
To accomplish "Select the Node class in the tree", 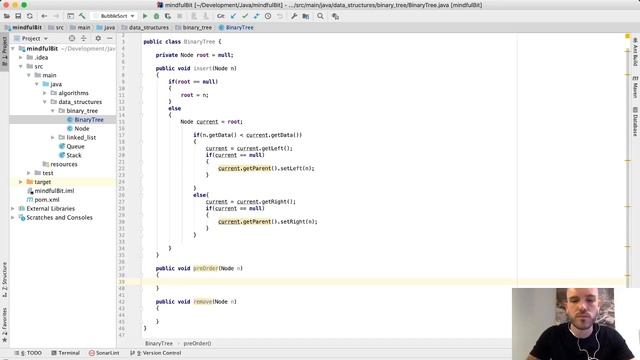I will coord(78,129).
